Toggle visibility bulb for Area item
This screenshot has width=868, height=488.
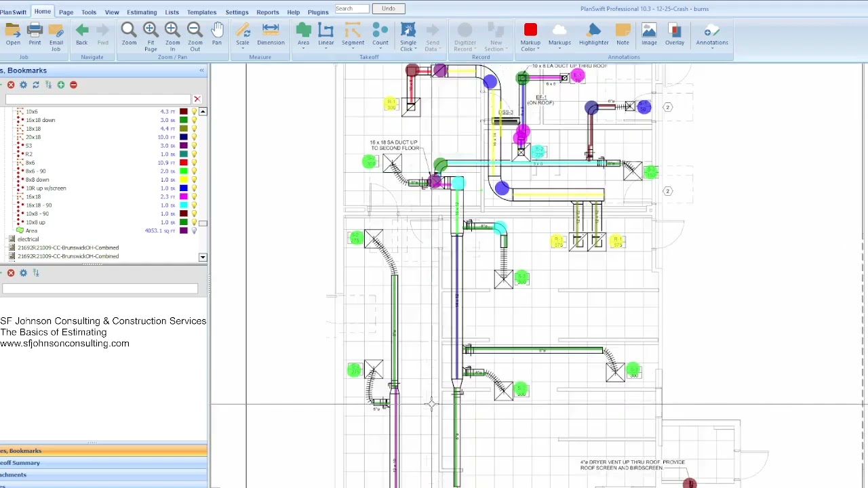click(194, 231)
